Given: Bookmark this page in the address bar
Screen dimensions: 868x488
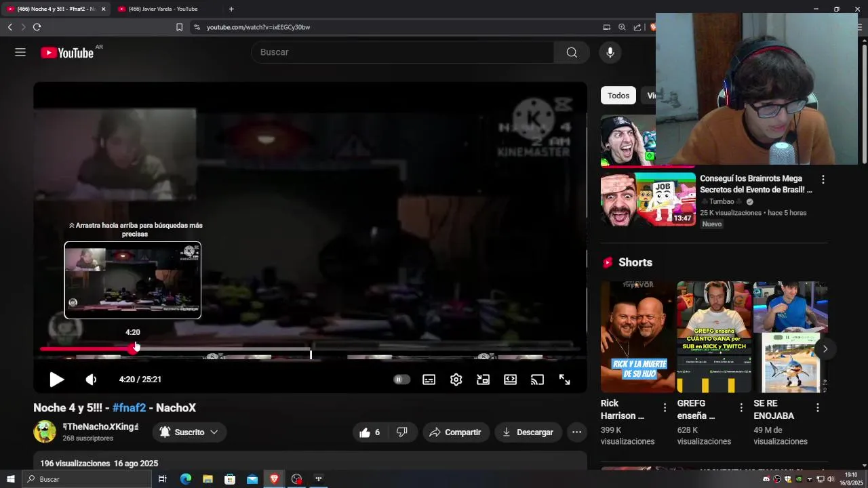Looking at the screenshot, I should [179, 27].
